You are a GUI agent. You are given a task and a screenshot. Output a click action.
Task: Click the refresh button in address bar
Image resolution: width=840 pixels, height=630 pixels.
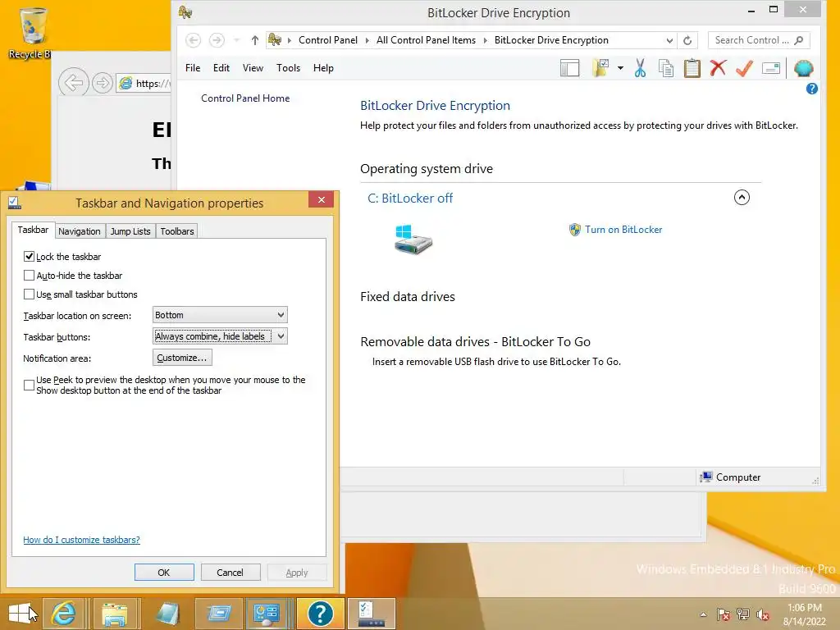coord(687,40)
